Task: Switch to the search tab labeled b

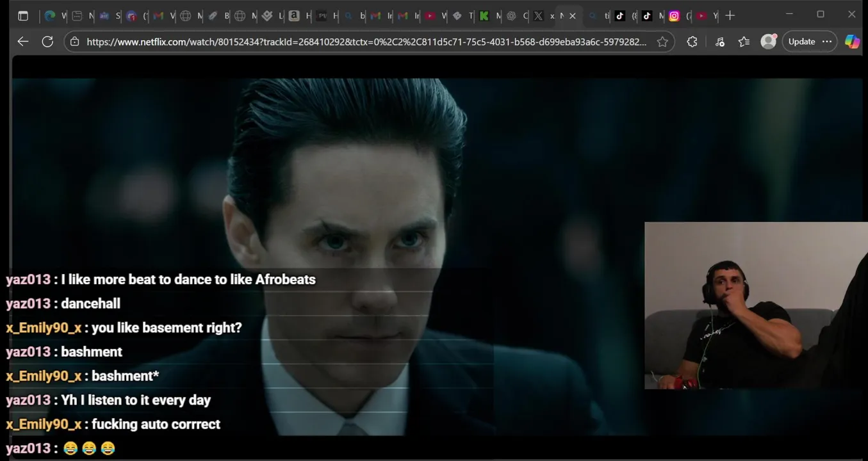Action: point(354,16)
